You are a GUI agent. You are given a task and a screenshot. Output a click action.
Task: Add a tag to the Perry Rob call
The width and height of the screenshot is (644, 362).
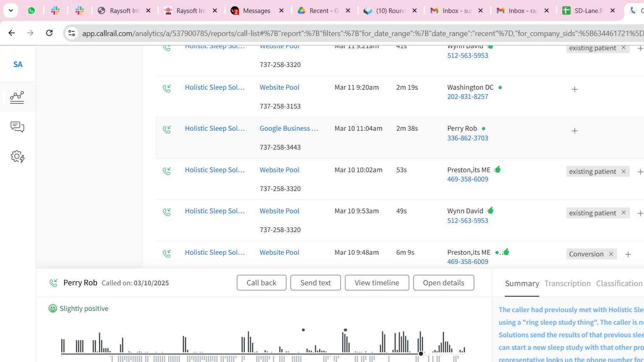coord(575,131)
